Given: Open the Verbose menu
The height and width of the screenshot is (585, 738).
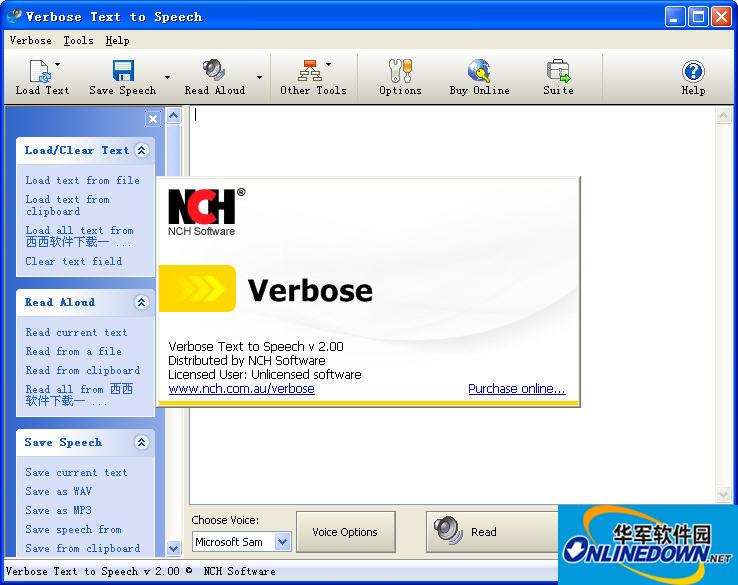Looking at the screenshot, I should click(x=31, y=40).
